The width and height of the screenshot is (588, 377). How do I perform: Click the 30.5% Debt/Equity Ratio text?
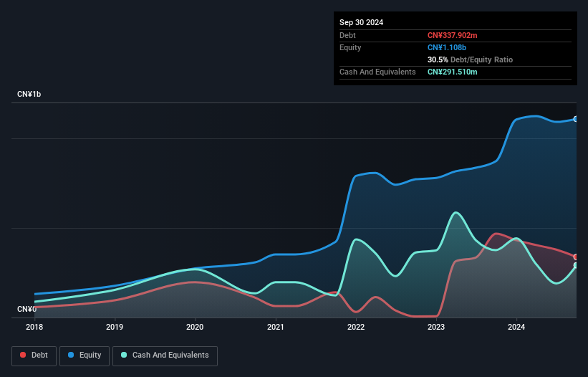[x=470, y=59]
